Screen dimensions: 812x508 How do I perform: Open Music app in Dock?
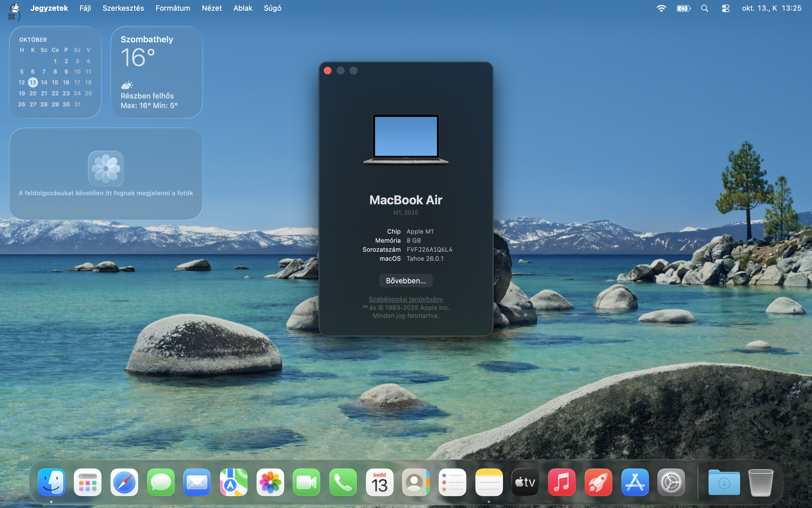coord(562,482)
